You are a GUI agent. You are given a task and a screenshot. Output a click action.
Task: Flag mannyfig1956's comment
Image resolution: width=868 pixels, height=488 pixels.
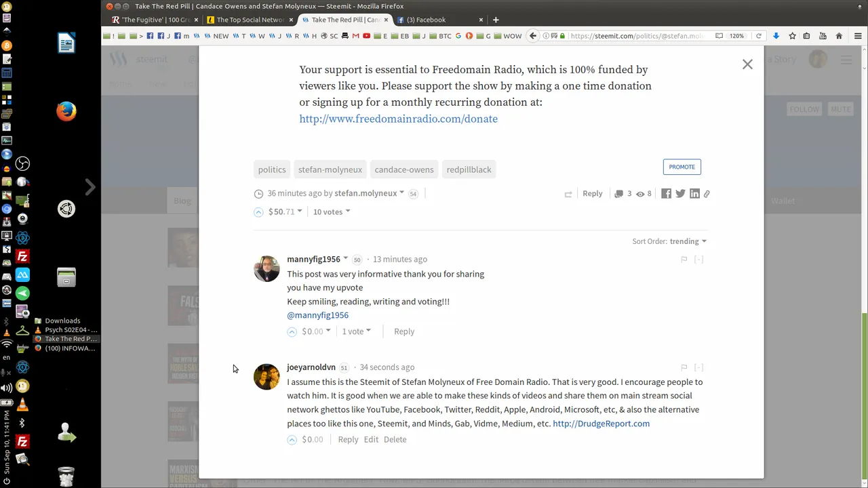click(x=684, y=260)
